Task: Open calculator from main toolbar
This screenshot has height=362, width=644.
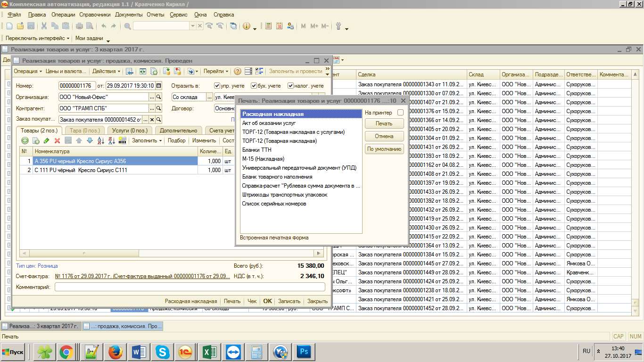Action: pyautogui.click(x=268, y=26)
